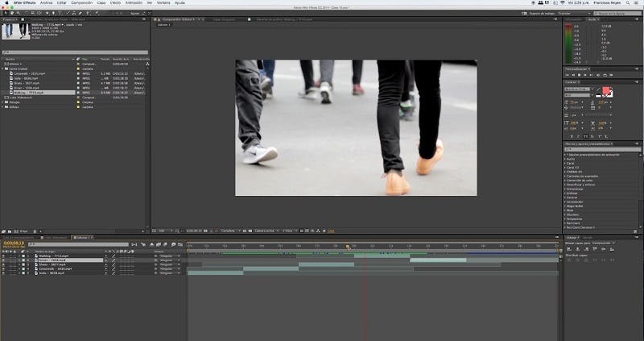Open the Efecto menu
This screenshot has width=644, height=341.
click(115, 2)
